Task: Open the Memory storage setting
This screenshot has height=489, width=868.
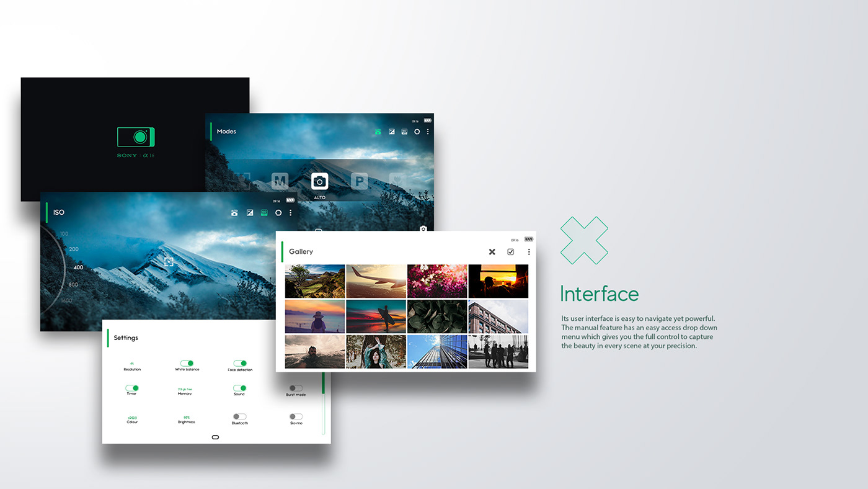Action: click(185, 392)
